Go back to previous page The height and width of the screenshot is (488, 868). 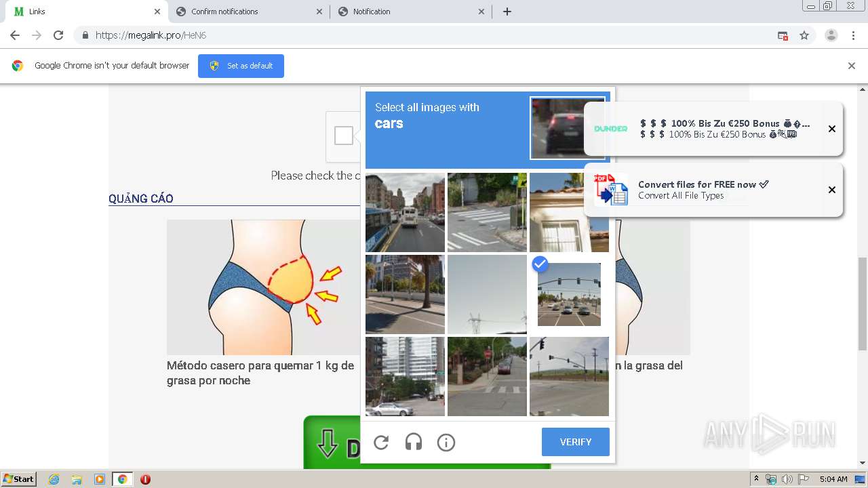point(15,35)
